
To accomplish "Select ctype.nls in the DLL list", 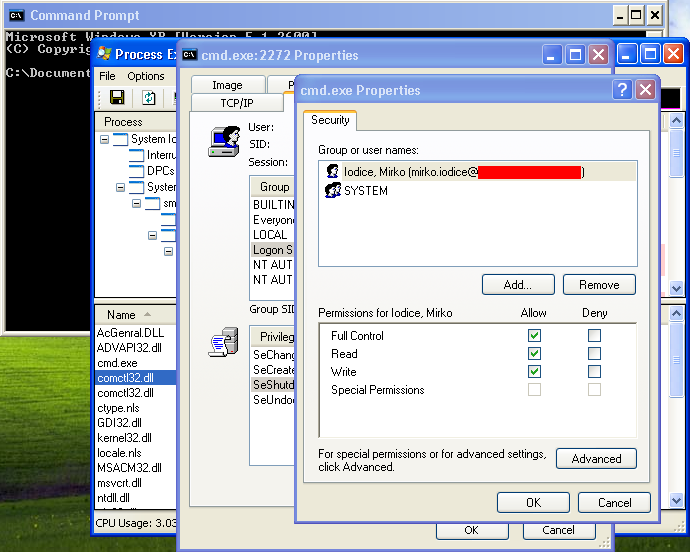I will pos(118,408).
